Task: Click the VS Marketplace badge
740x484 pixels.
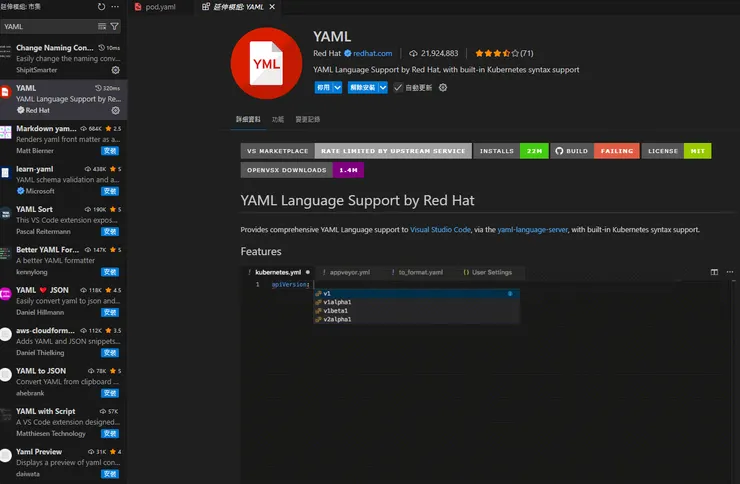Action: 356,151
